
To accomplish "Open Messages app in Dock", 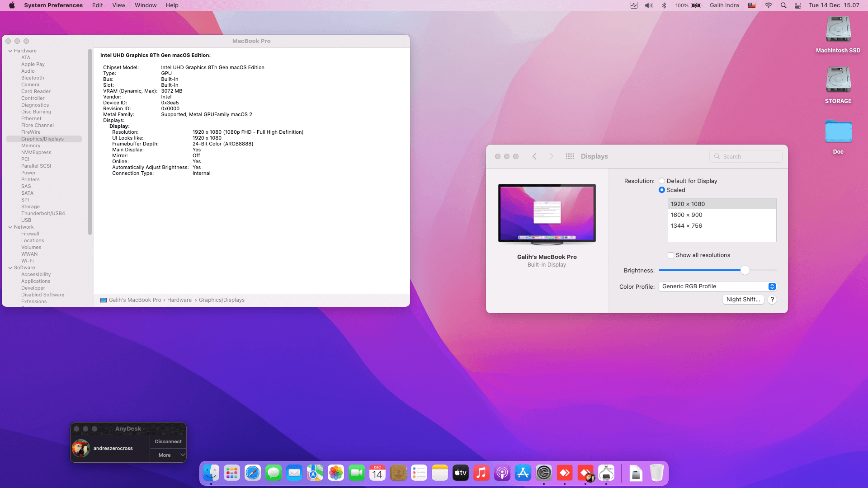I will pyautogui.click(x=274, y=473).
